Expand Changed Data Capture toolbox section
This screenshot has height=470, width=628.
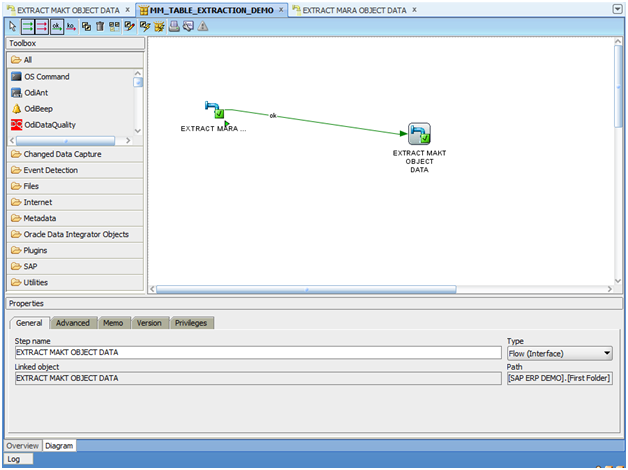pos(75,154)
